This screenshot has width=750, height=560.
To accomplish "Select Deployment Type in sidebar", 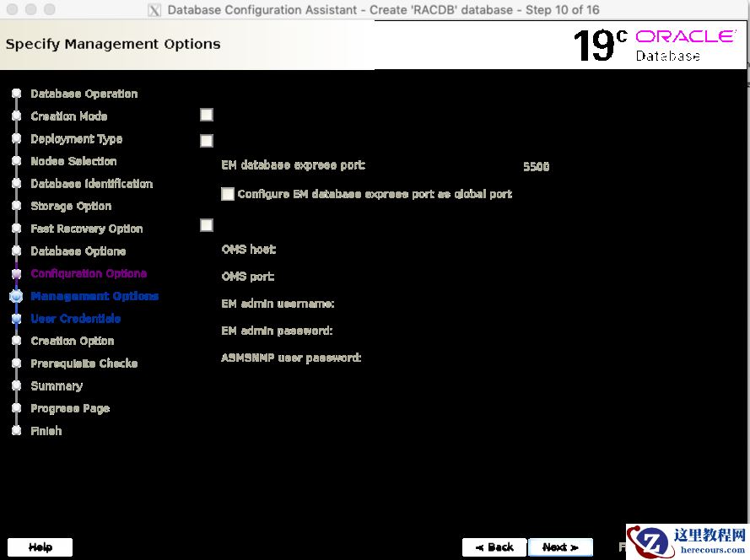I will click(77, 138).
